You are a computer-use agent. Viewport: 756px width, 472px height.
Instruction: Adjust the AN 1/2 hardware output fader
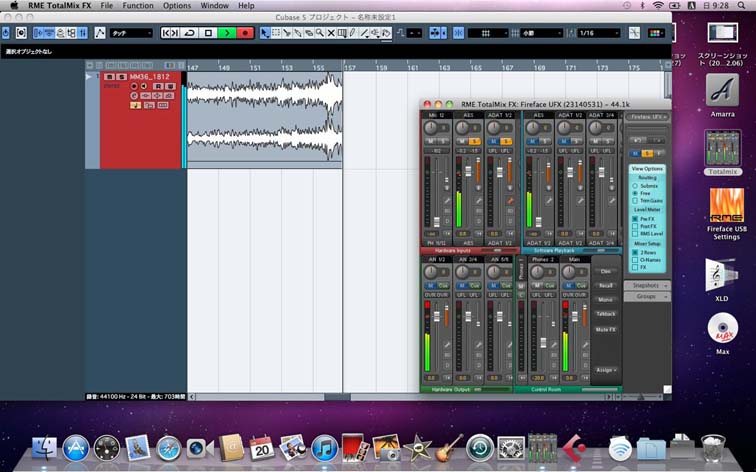pyautogui.click(x=437, y=317)
